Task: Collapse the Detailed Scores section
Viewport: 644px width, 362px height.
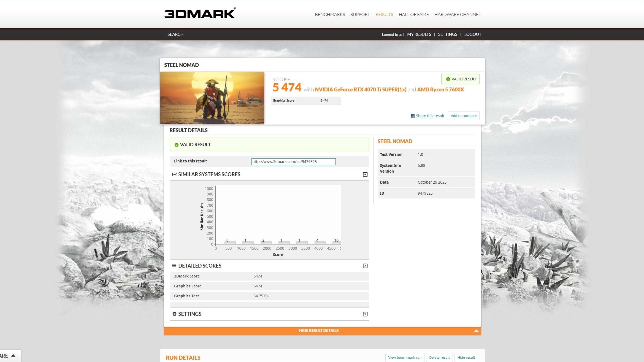Action: 365,266
